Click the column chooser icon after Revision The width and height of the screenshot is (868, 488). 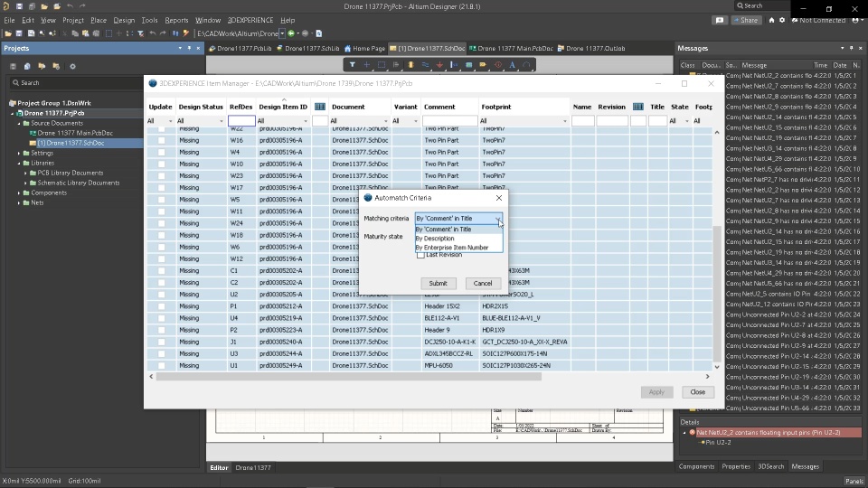(x=638, y=107)
